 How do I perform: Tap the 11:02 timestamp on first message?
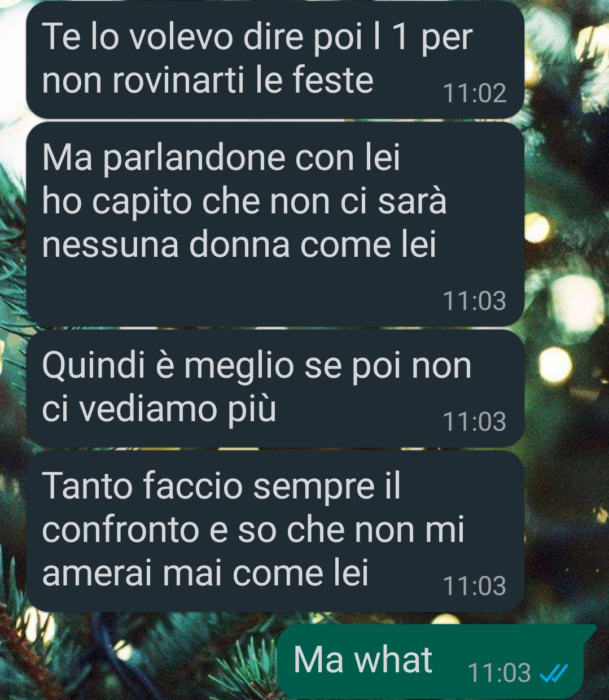[x=475, y=93]
